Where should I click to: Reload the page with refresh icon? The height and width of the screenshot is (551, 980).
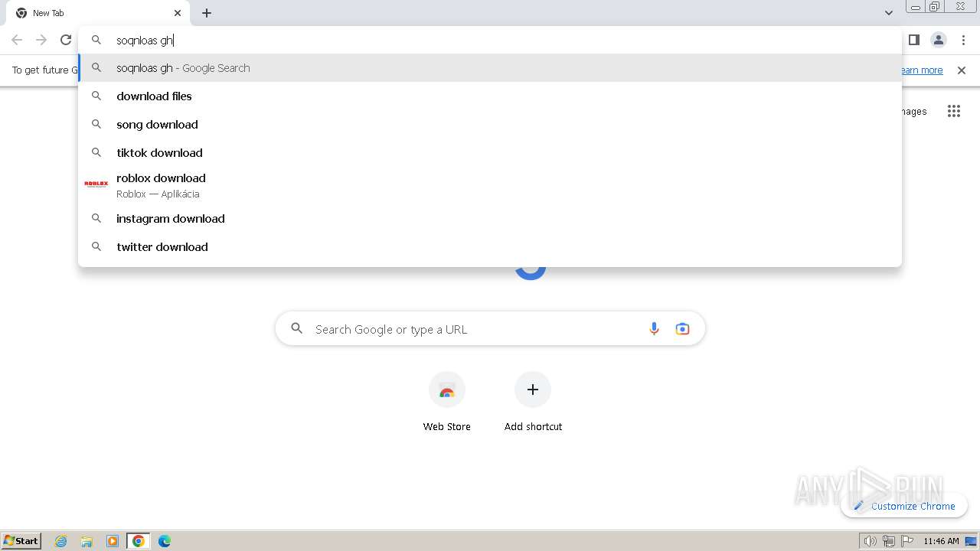pyautogui.click(x=66, y=40)
